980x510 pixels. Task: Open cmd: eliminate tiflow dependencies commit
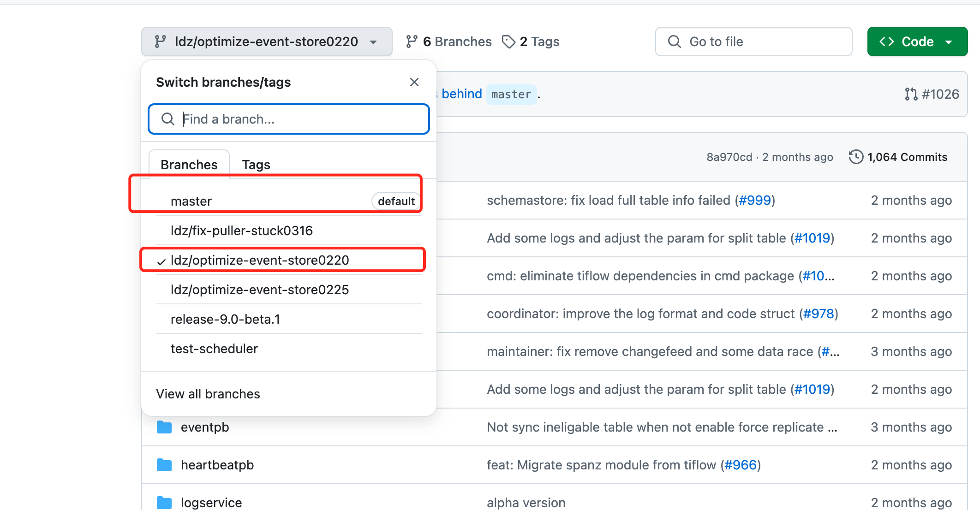(640, 276)
